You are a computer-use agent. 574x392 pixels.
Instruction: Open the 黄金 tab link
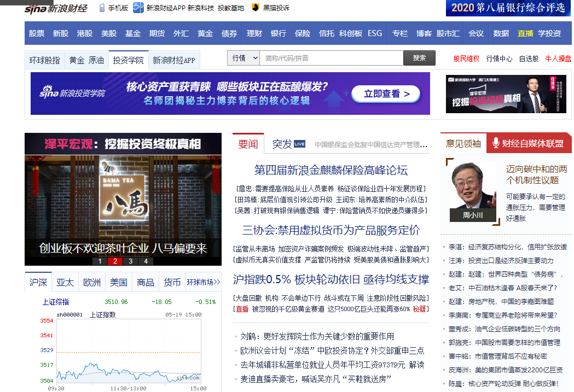(77, 60)
